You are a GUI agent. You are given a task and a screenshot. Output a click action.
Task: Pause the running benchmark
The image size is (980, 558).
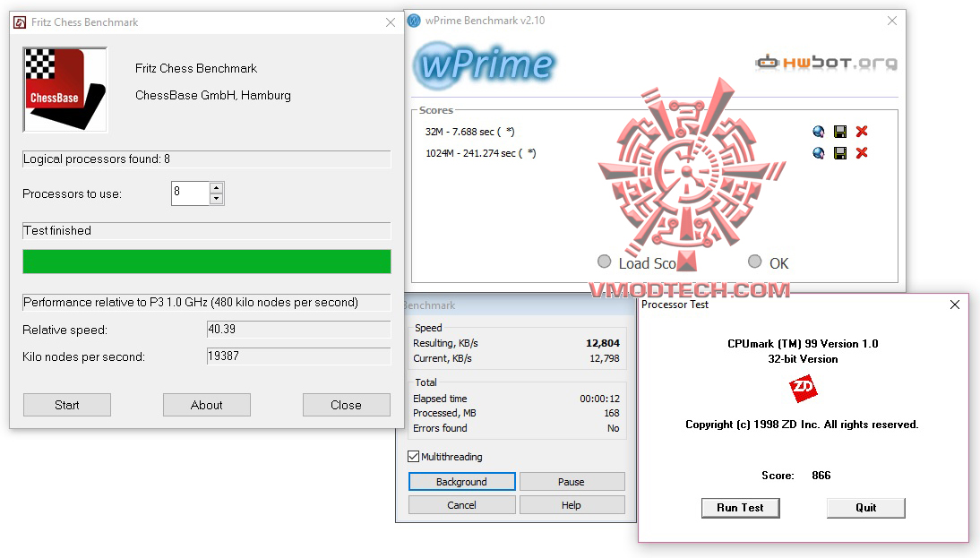pos(572,482)
